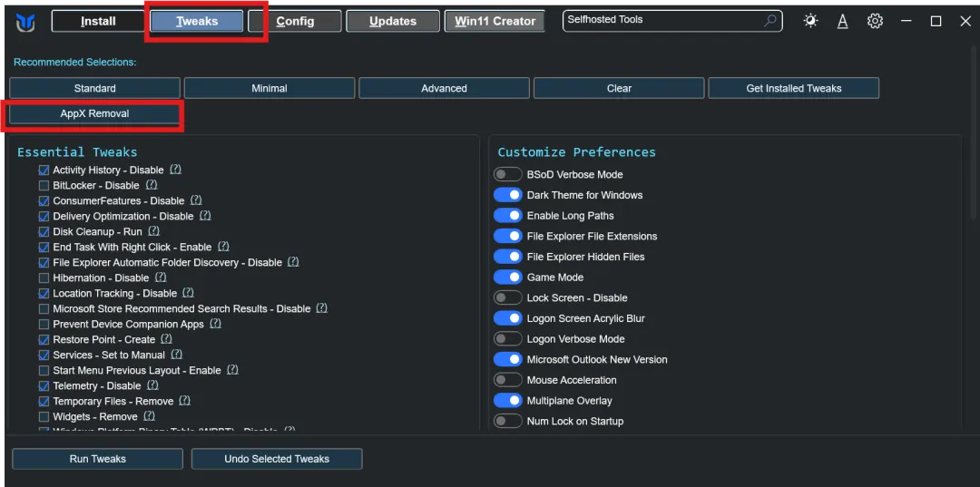Viewport: 980px width, 487px height.
Task: Apply the Standard recommended selection
Action: pyautogui.click(x=95, y=88)
